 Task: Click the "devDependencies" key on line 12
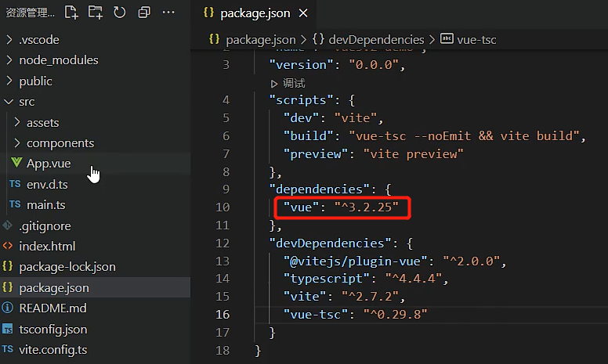(330, 243)
